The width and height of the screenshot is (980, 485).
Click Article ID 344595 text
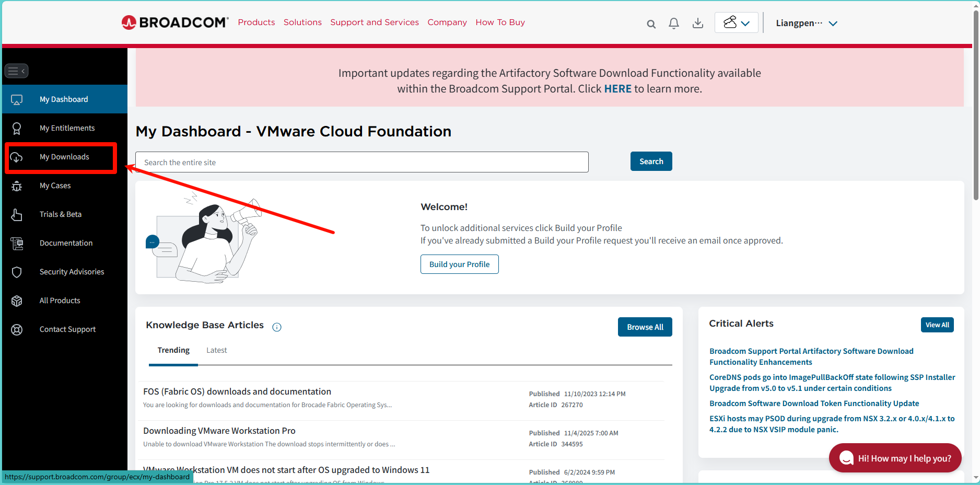point(556,444)
